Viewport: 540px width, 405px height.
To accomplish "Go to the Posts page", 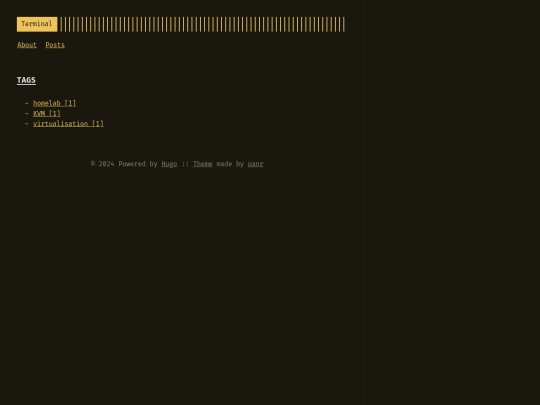I will point(55,45).
